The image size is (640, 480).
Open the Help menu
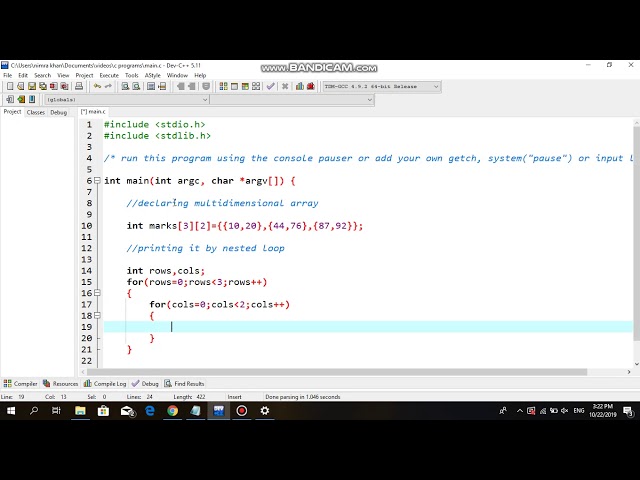click(x=200, y=75)
